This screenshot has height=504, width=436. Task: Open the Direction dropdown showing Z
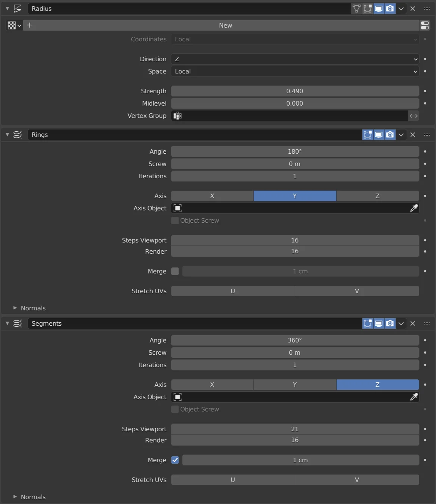pyautogui.click(x=295, y=59)
